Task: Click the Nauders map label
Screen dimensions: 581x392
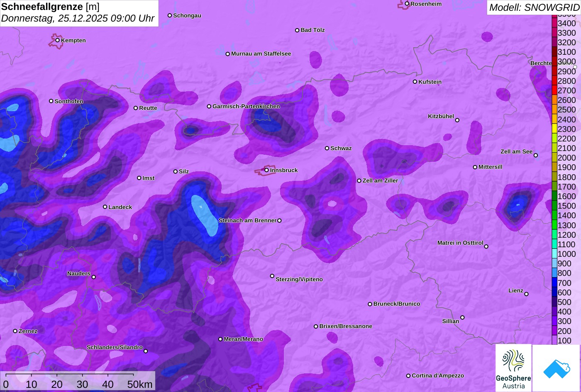Action: click(x=79, y=273)
